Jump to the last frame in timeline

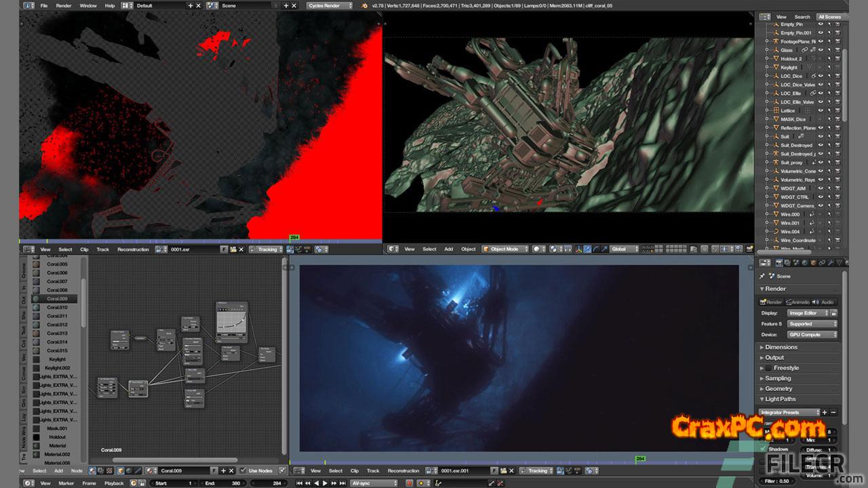coord(342,483)
